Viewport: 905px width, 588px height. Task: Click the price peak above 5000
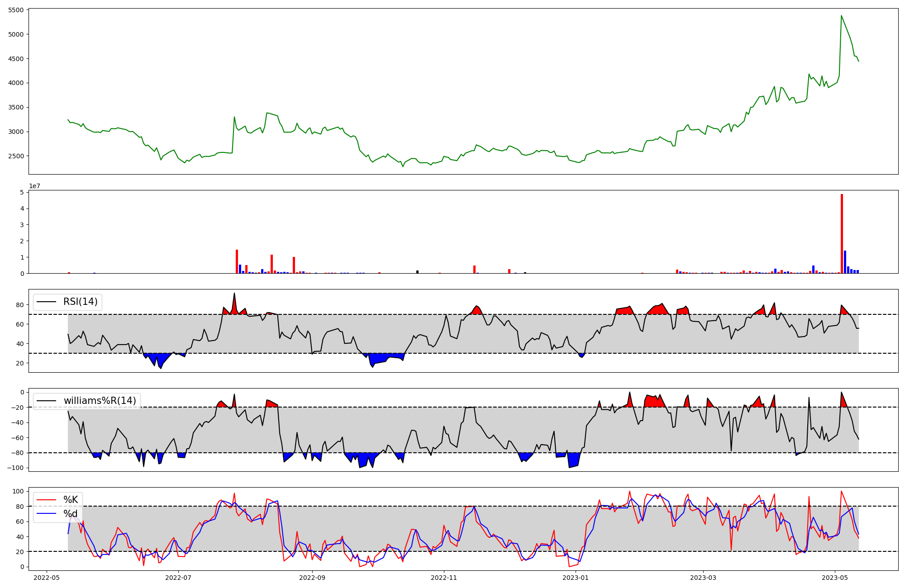click(x=841, y=16)
